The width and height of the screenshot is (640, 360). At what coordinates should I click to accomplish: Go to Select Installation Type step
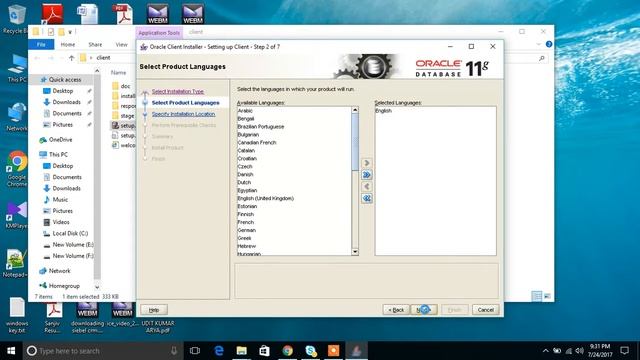coord(178,91)
